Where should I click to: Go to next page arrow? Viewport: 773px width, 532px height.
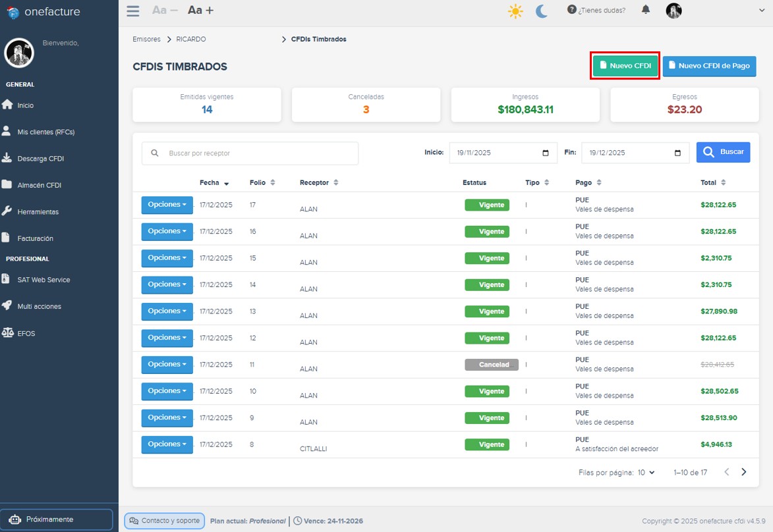pyautogui.click(x=744, y=472)
